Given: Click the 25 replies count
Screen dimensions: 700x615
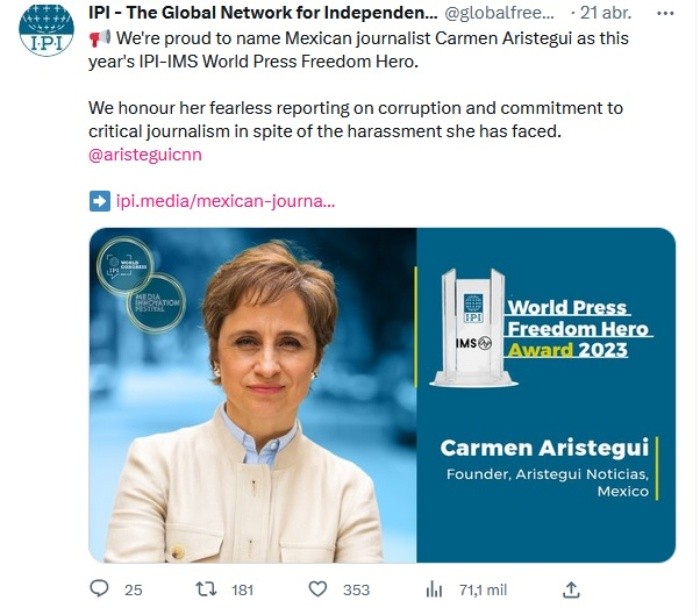Looking at the screenshot, I should click(x=133, y=590).
